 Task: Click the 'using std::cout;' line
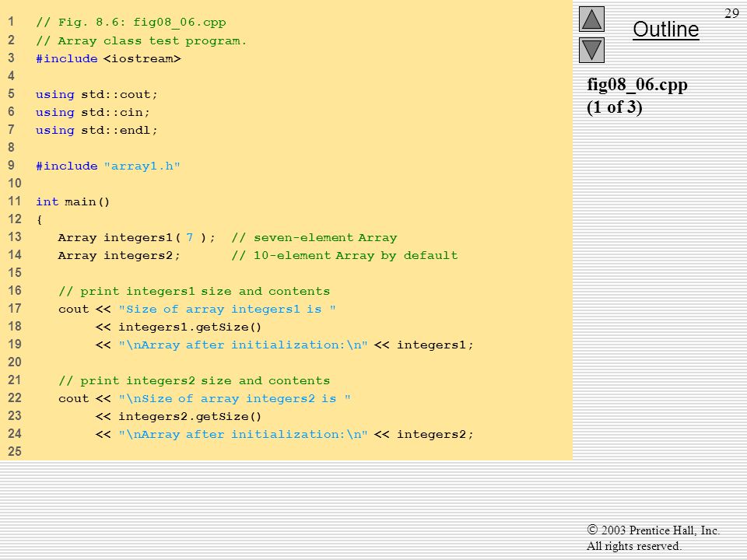click(x=96, y=94)
